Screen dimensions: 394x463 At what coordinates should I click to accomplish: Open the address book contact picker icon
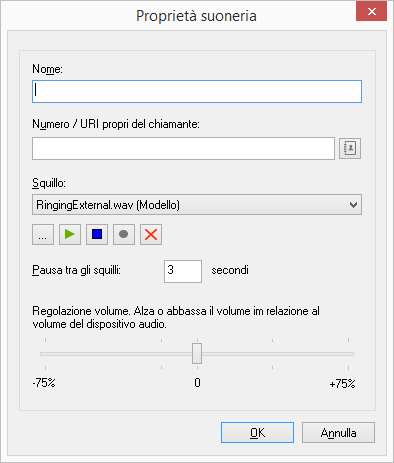350,148
